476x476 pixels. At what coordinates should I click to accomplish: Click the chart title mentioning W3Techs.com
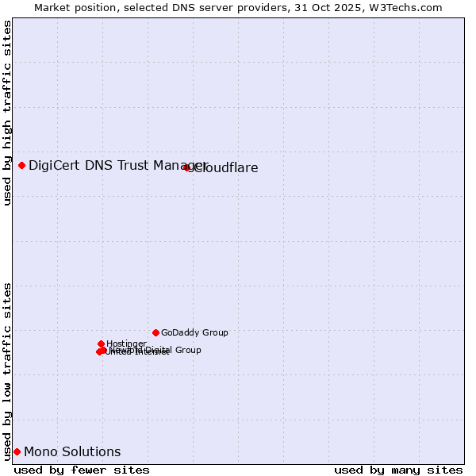(238, 7)
